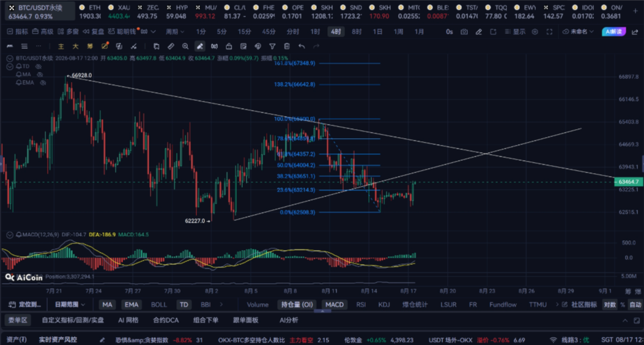The width and height of the screenshot is (644, 345).
Task: Switch to the 1日 timeframe
Action: tap(377, 32)
